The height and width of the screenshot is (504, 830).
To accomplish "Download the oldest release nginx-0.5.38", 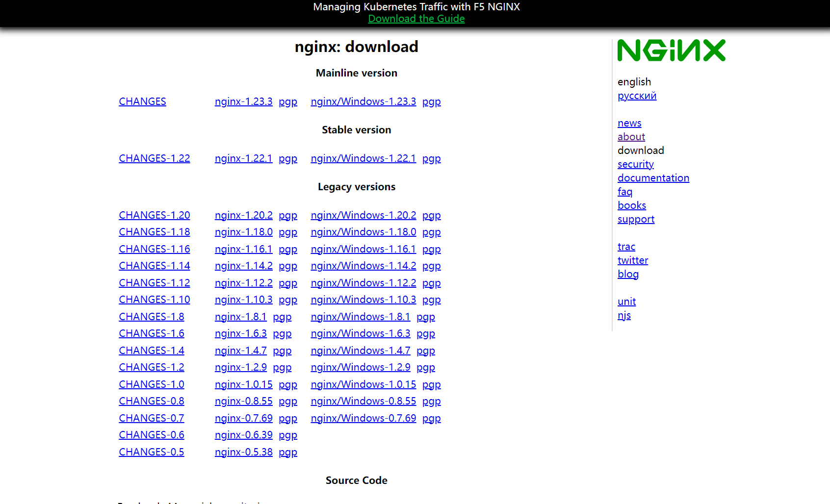I will pos(243,452).
